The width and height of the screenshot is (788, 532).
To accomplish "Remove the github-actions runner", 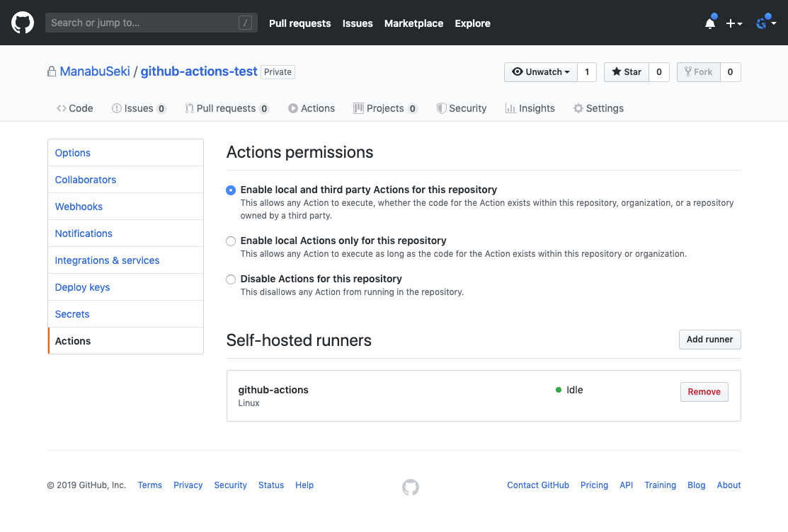I will pos(704,392).
